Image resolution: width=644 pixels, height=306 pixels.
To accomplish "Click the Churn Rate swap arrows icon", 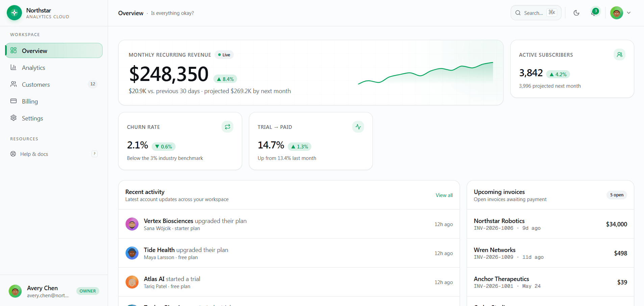I will (227, 127).
